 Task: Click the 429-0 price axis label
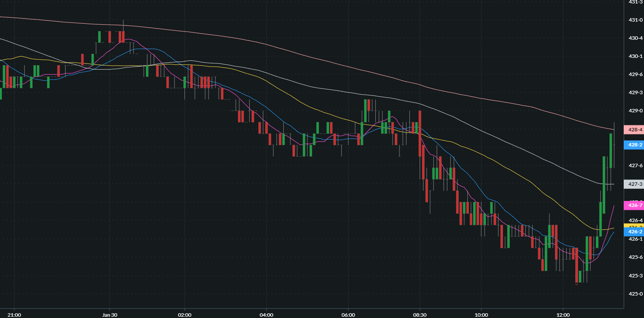click(634, 111)
